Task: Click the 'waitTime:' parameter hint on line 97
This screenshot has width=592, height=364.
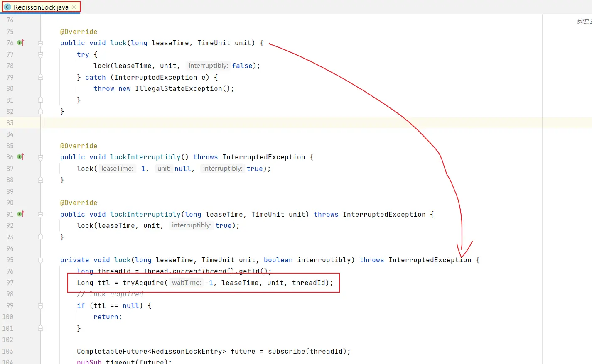Action: [x=186, y=283]
